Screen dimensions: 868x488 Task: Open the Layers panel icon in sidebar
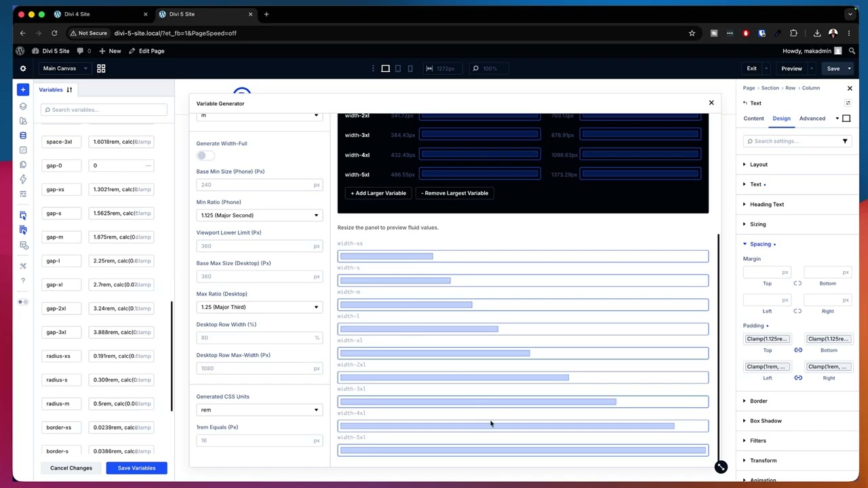pos(23,106)
